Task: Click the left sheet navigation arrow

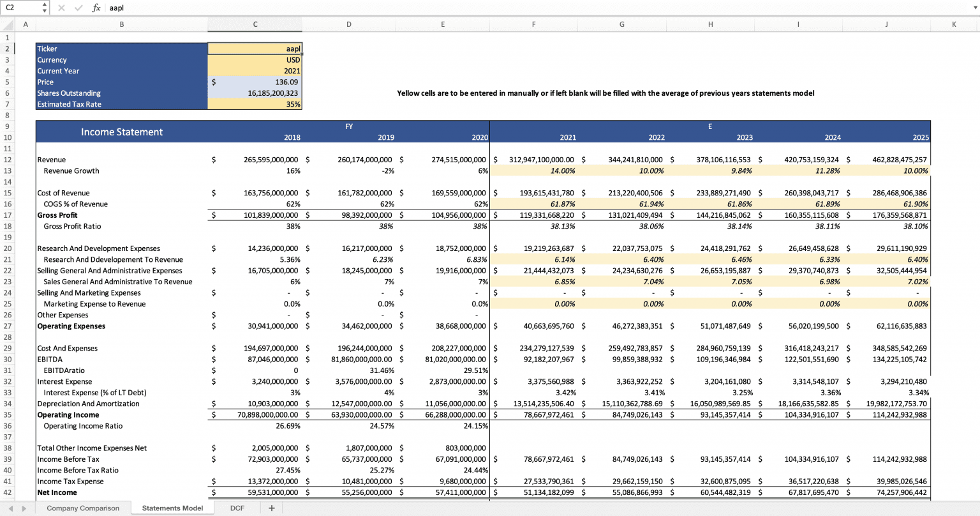Action: (10, 508)
